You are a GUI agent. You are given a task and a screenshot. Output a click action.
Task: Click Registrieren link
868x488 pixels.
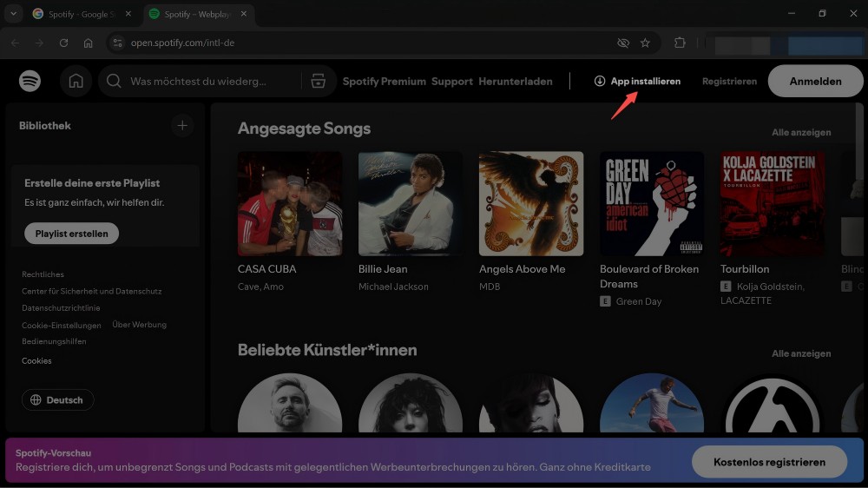coord(730,82)
